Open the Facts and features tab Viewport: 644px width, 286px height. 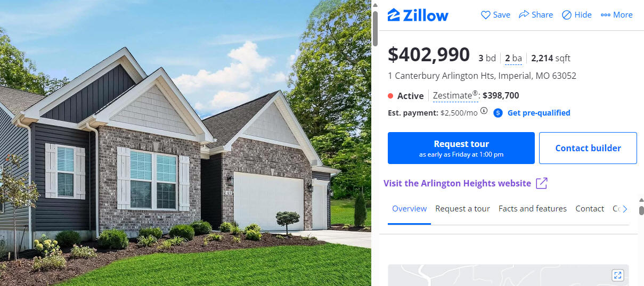coord(533,209)
